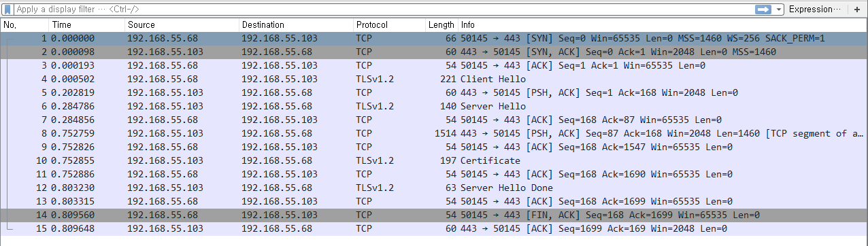Image resolution: width=868 pixels, height=246 pixels.
Task: Select the Client Hello packet row
Action: point(434,79)
